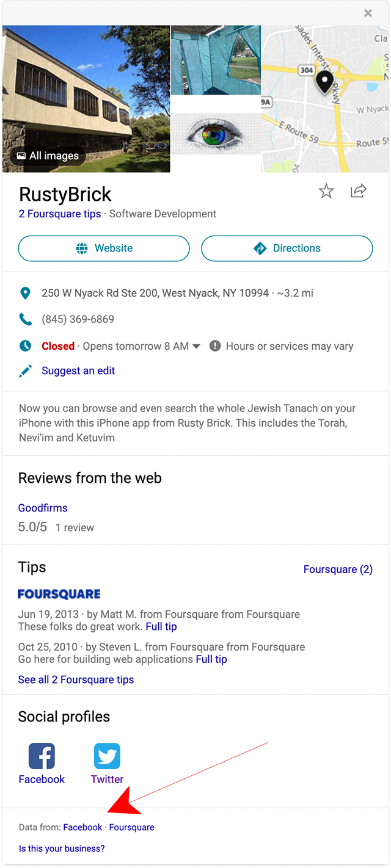Close the business panel with X

[368, 13]
